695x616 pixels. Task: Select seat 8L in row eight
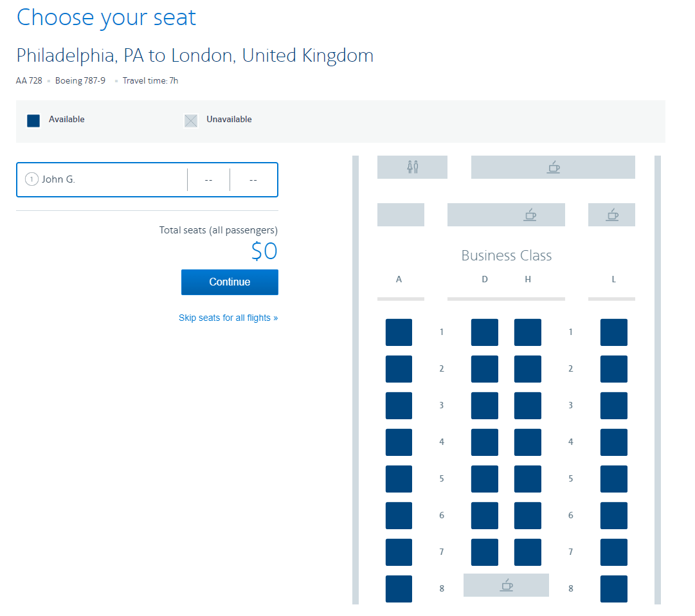tap(614, 589)
